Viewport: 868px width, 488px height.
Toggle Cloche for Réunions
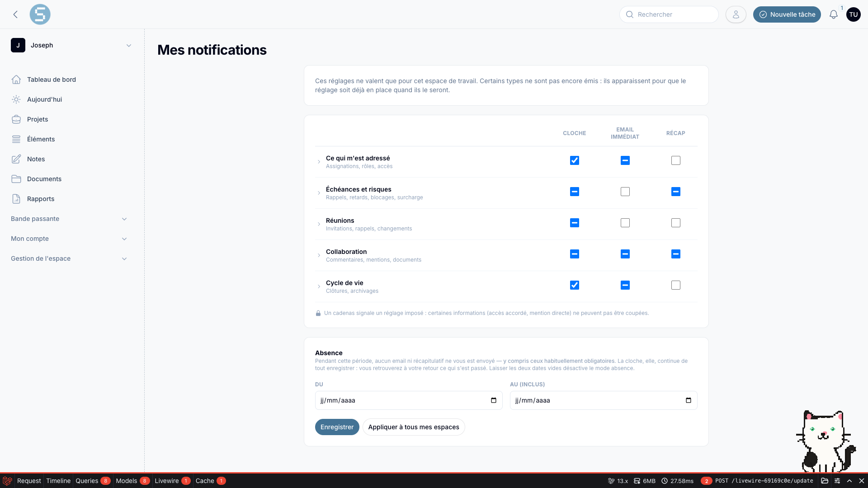pos(575,223)
